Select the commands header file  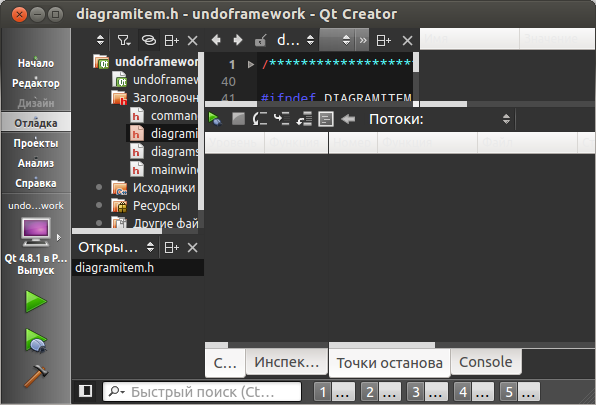[x=163, y=115]
